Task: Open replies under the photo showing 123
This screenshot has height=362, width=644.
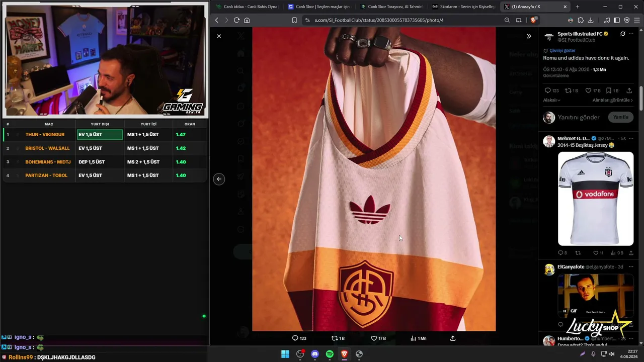Action: [x=299, y=338]
